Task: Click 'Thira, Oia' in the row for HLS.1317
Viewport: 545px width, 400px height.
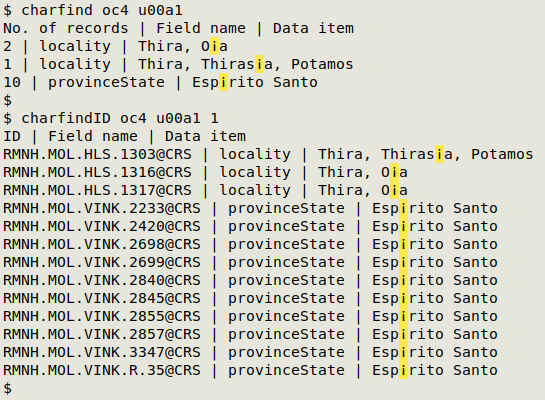Action: click(363, 190)
